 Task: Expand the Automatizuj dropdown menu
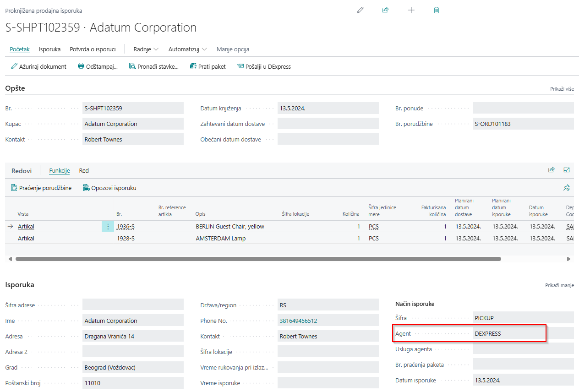(x=187, y=49)
